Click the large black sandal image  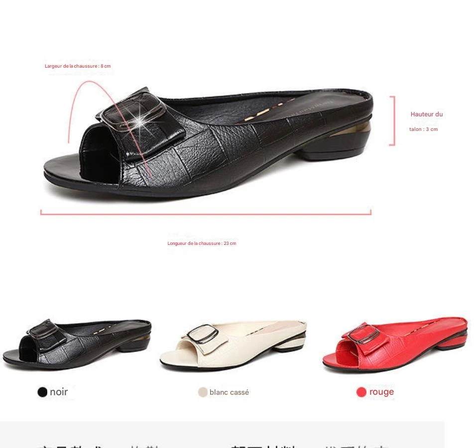pos(208,143)
